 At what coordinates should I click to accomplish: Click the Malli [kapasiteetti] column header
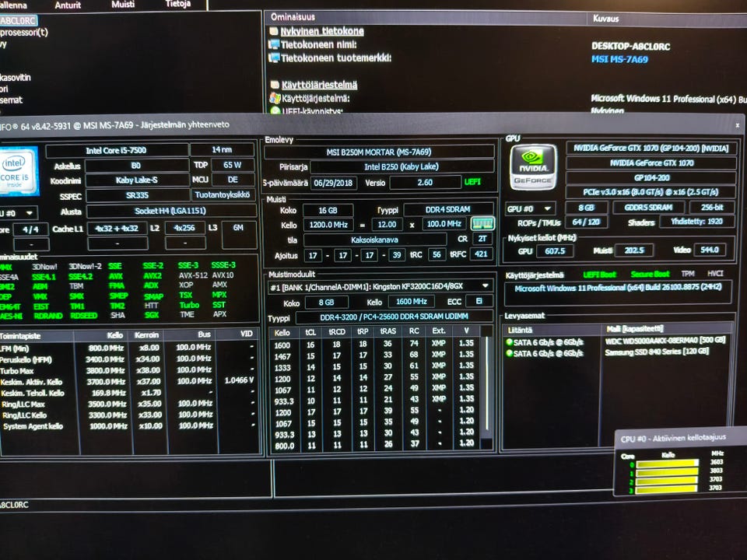667,329
